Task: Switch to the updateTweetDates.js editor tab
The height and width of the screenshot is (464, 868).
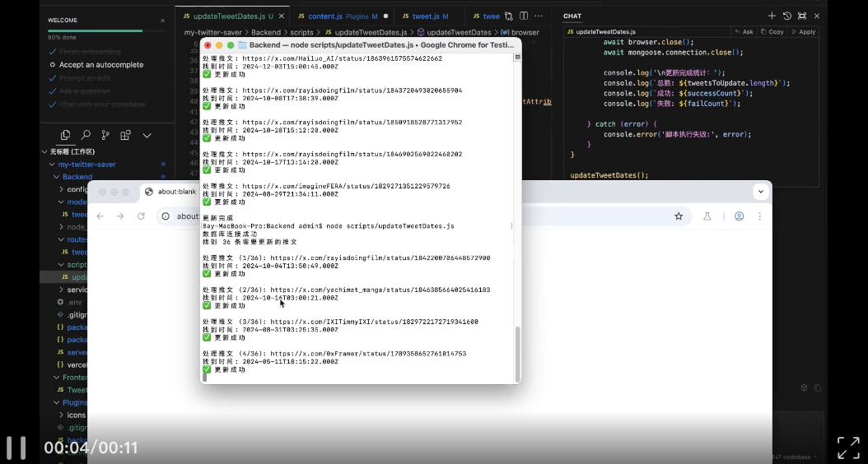Action: (229, 16)
